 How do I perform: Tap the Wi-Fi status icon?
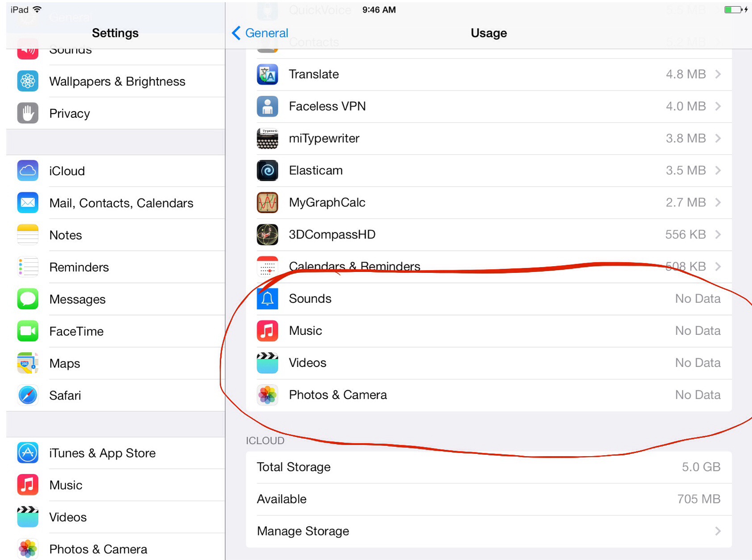pyautogui.click(x=37, y=9)
